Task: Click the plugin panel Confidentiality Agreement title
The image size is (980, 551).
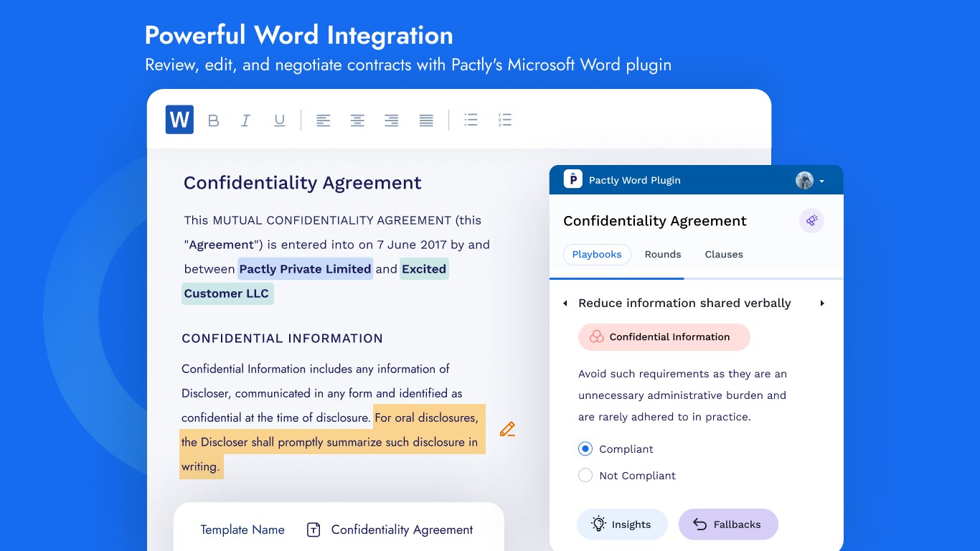Action: pos(655,221)
